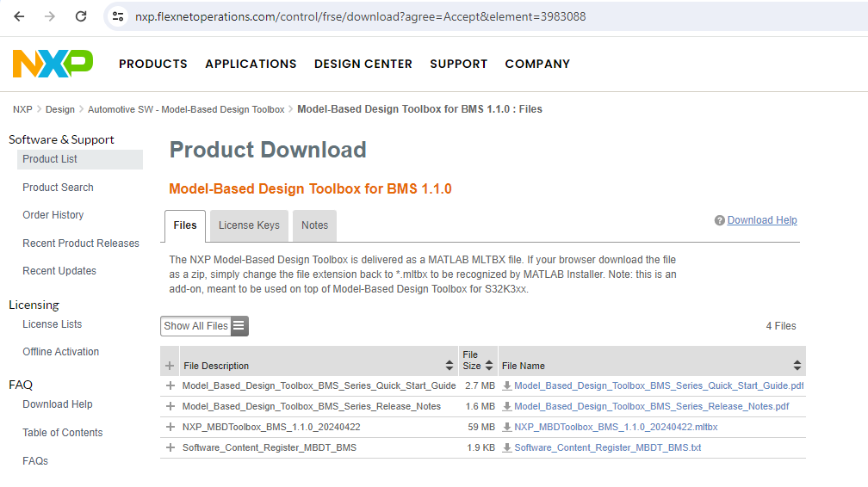Go to Order History

click(53, 215)
